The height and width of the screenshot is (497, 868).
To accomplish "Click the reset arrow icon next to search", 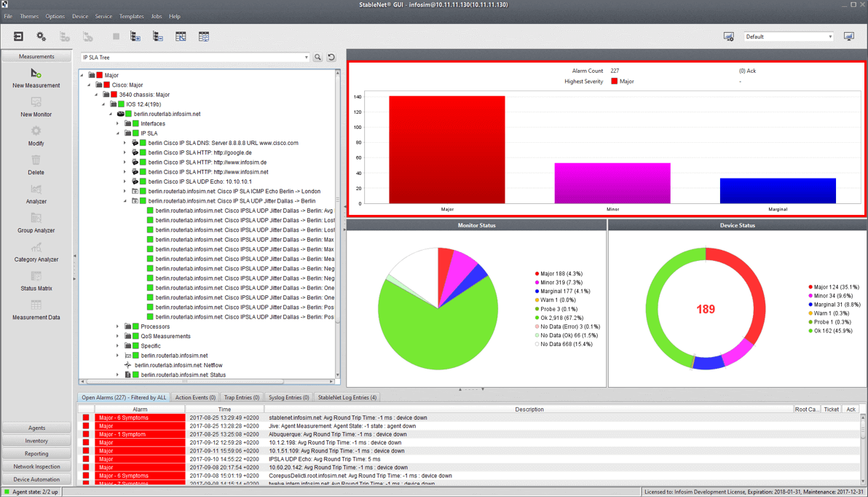I will [331, 58].
